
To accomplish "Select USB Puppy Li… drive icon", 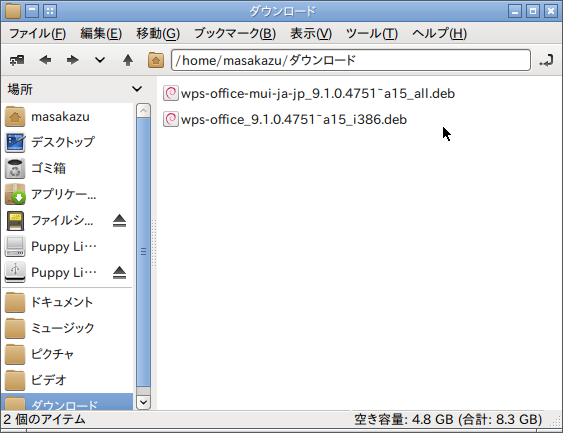I will (15, 273).
